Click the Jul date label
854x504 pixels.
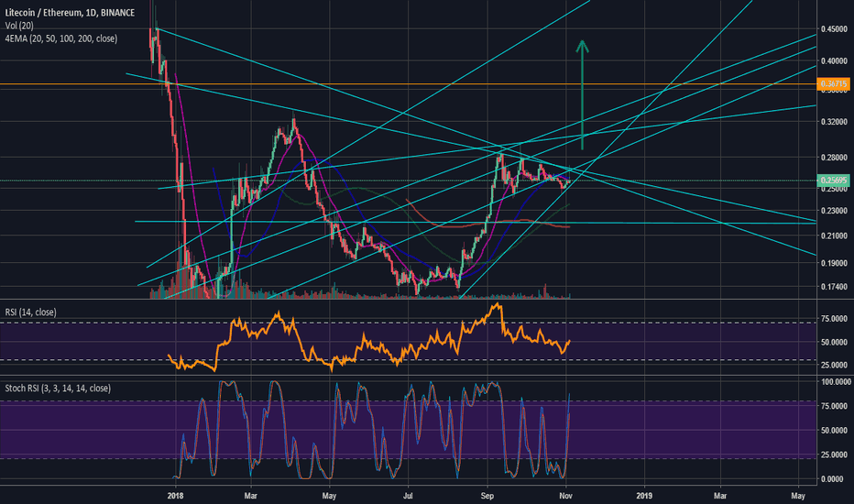[x=408, y=496]
